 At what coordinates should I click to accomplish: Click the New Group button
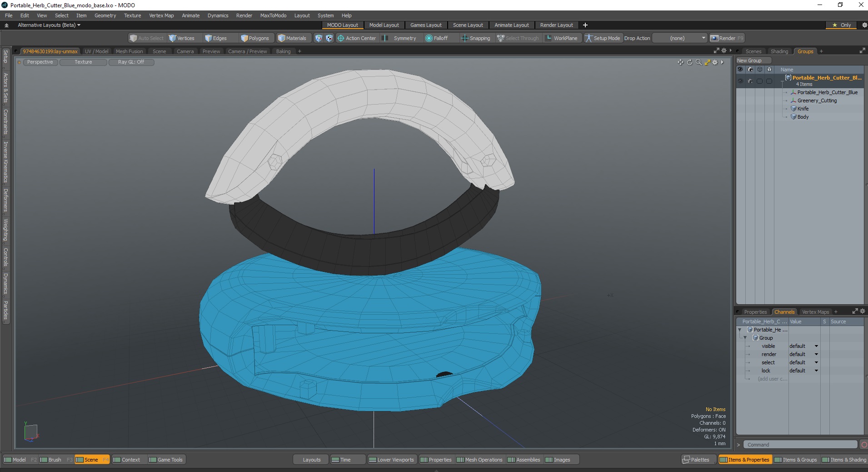pyautogui.click(x=753, y=60)
